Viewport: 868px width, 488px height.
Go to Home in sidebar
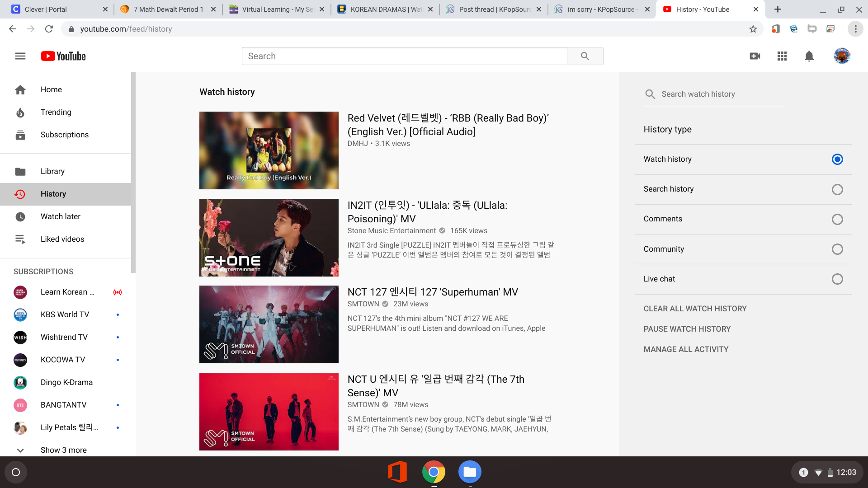point(66,89)
